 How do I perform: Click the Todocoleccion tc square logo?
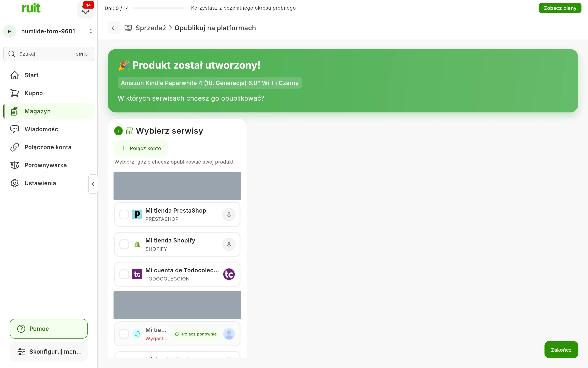coord(137,274)
